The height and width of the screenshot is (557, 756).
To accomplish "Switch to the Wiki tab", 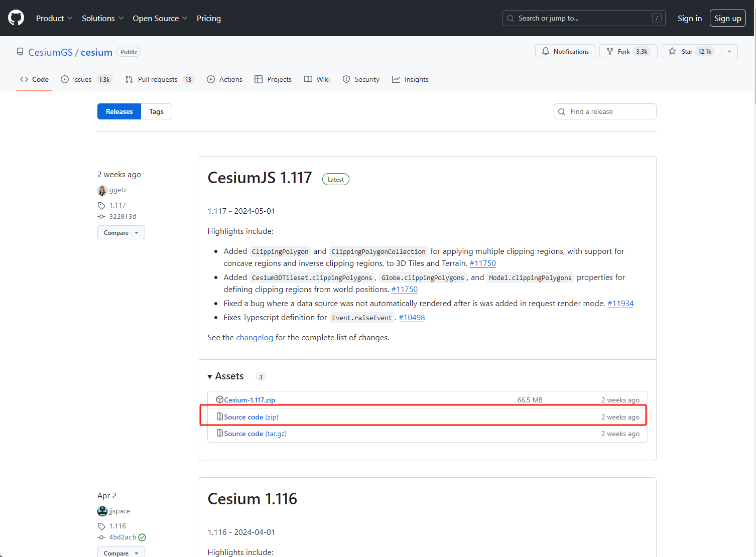I will point(317,79).
